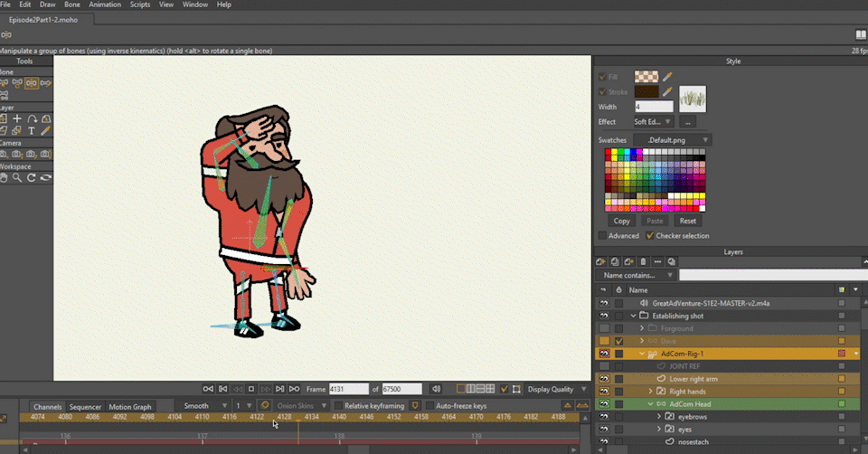
Task: Open the Scripts menu
Action: [140, 5]
